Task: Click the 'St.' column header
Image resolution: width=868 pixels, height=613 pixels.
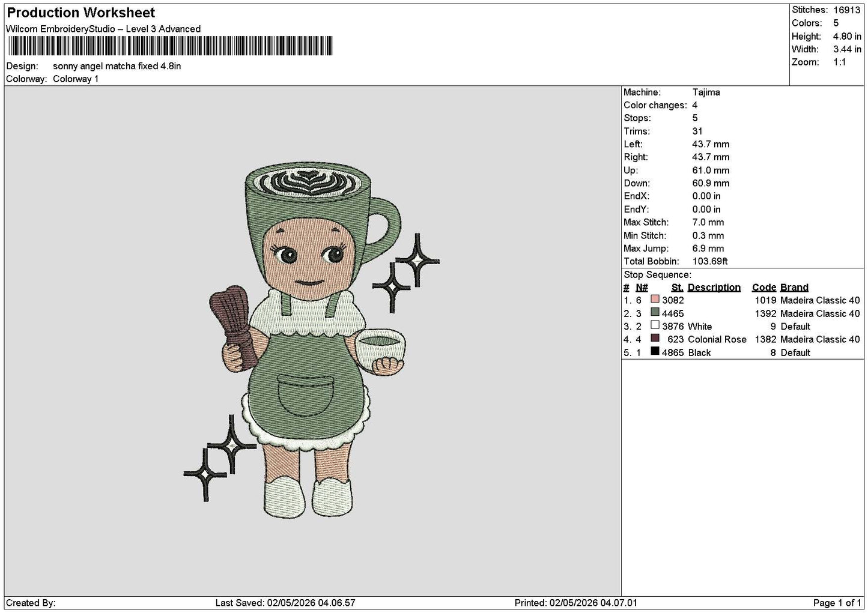Action: tap(678, 287)
